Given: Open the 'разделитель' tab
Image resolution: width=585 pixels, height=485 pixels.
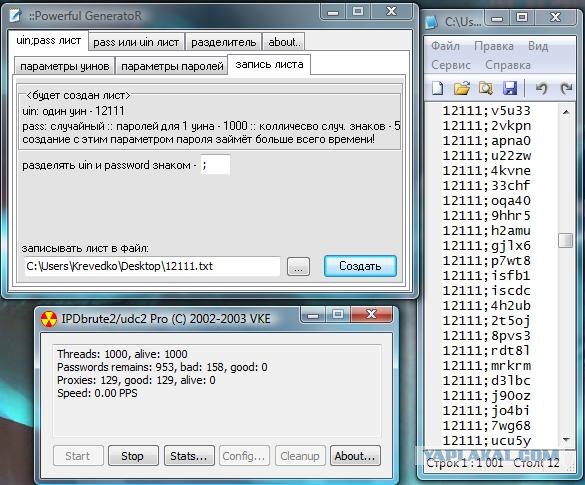Looking at the screenshot, I should click(223, 42).
